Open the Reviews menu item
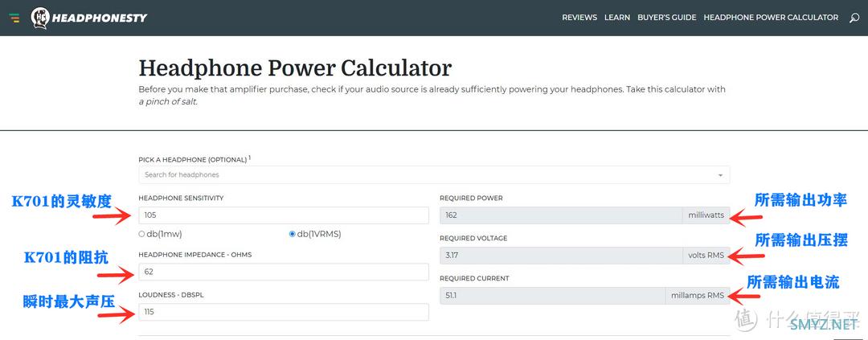The image size is (868, 340). (x=579, y=18)
